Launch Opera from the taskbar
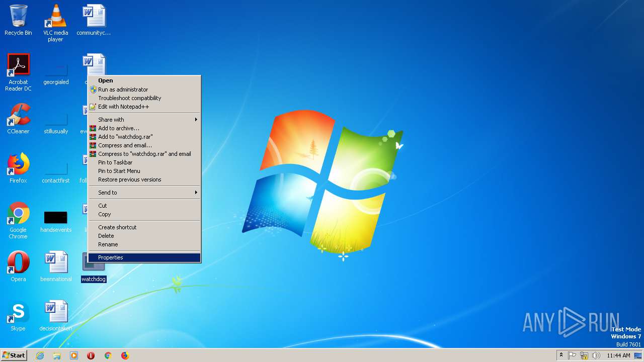The width and height of the screenshot is (644, 362). coord(91,355)
